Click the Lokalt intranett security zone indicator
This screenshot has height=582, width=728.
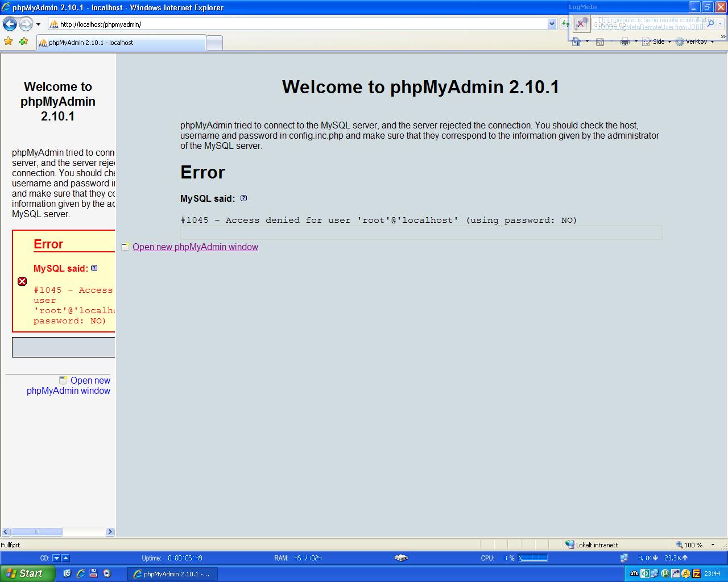pyautogui.click(x=592, y=544)
